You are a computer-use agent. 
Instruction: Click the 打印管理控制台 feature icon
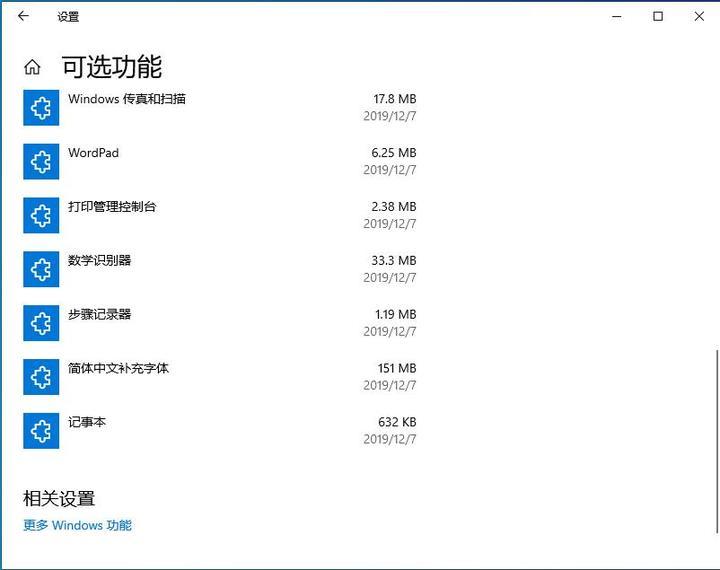point(41,215)
